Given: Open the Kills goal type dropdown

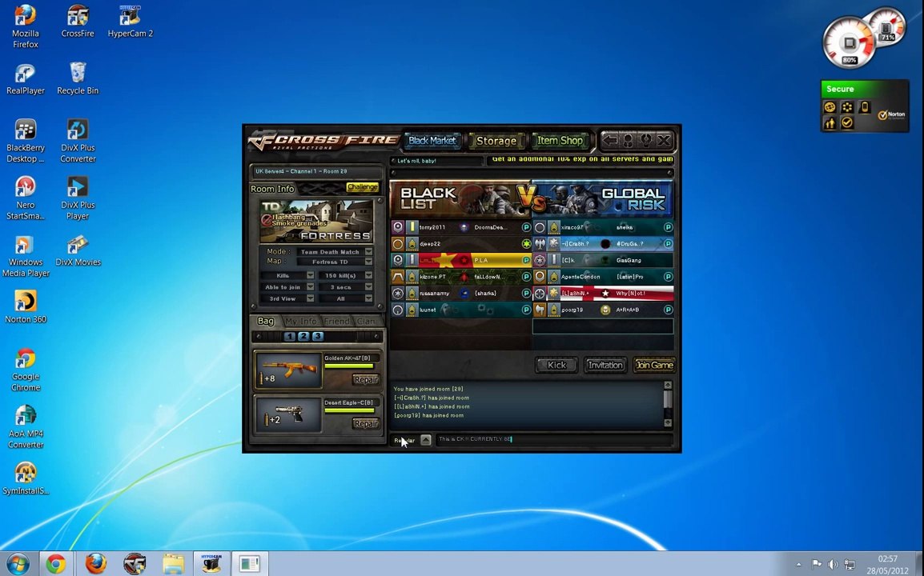Looking at the screenshot, I should [310, 276].
